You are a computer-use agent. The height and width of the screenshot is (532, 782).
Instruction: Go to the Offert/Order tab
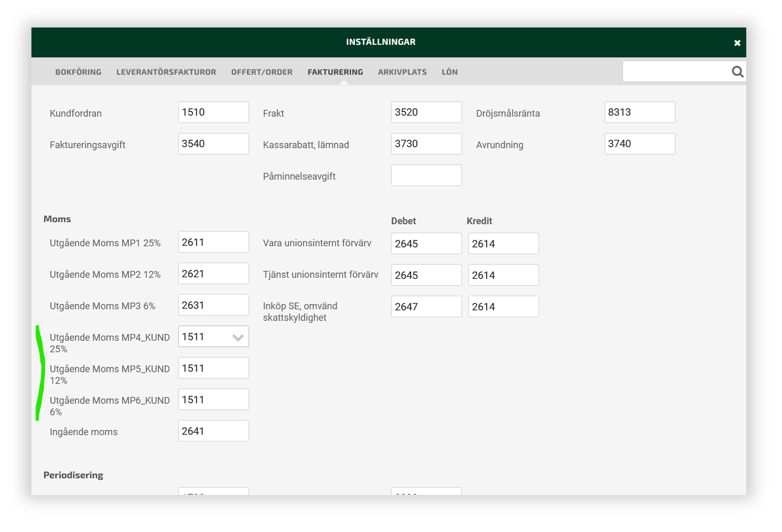[262, 72]
